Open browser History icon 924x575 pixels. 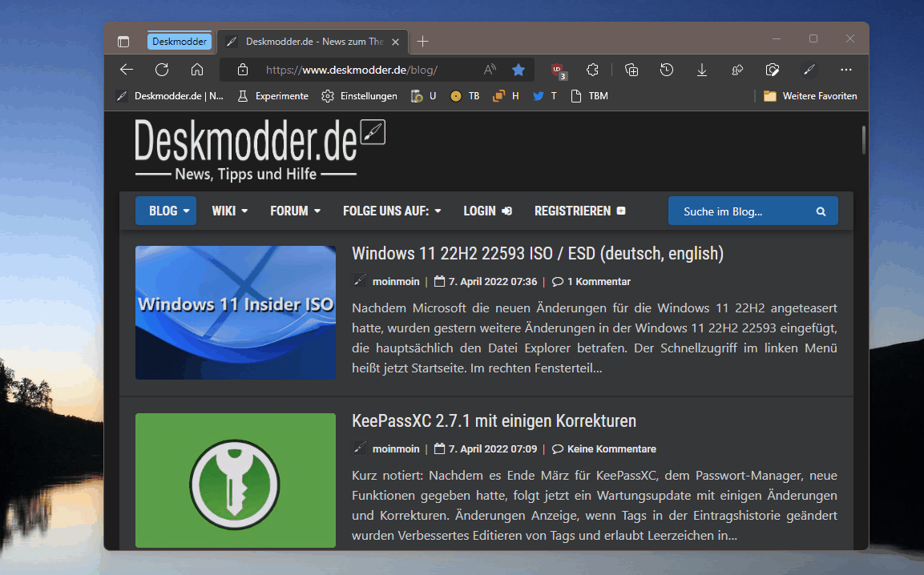tap(667, 70)
